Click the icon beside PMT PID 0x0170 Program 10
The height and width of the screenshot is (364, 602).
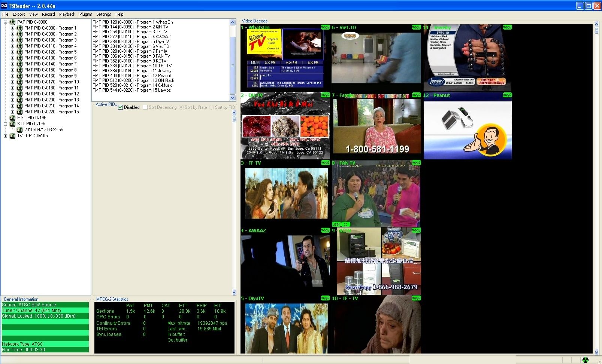[19, 82]
